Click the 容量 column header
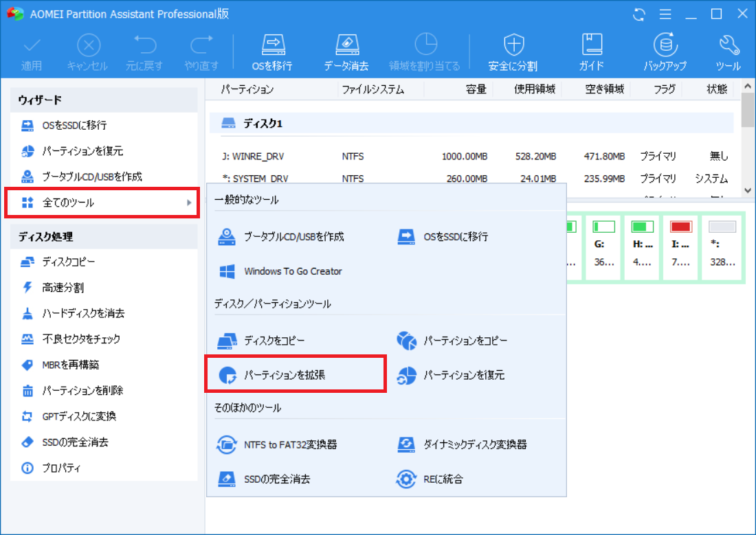The image size is (756, 535). tap(476, 89)
